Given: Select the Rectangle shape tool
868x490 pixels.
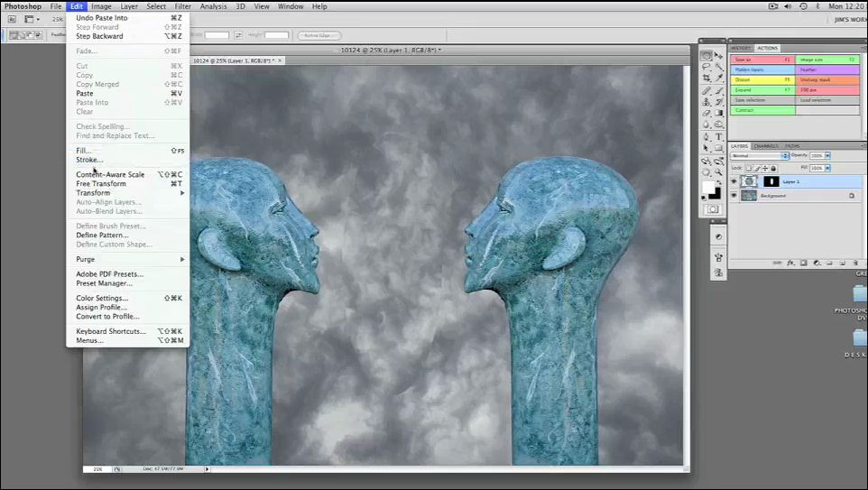Looking at the screenshot, I should pyautogui.click(x=719, y=148).
